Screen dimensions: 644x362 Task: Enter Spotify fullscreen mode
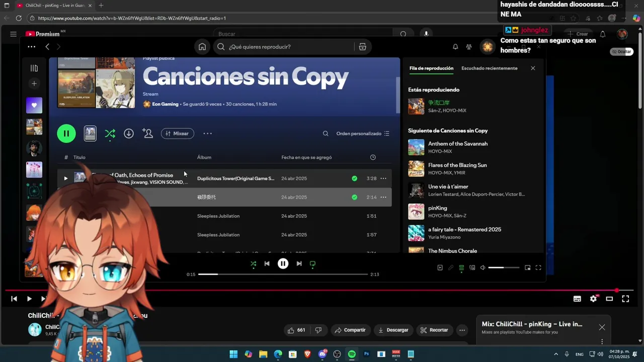(538, 268)
